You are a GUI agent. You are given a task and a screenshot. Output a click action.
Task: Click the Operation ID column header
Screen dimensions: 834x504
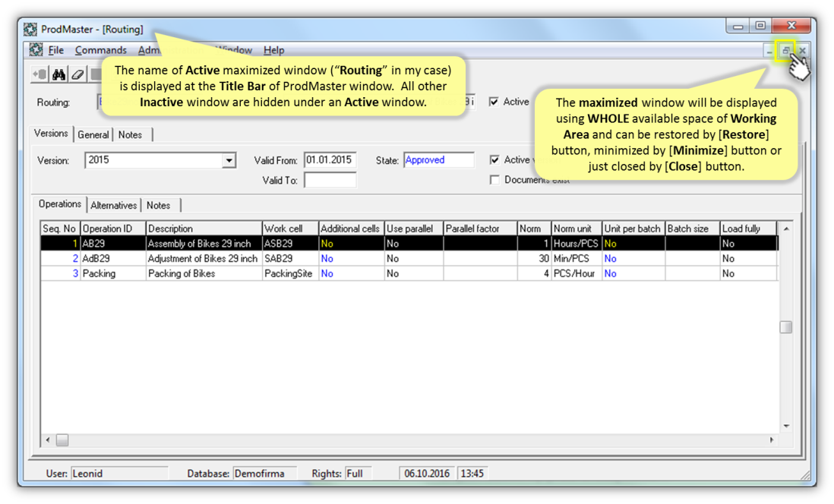112,228
